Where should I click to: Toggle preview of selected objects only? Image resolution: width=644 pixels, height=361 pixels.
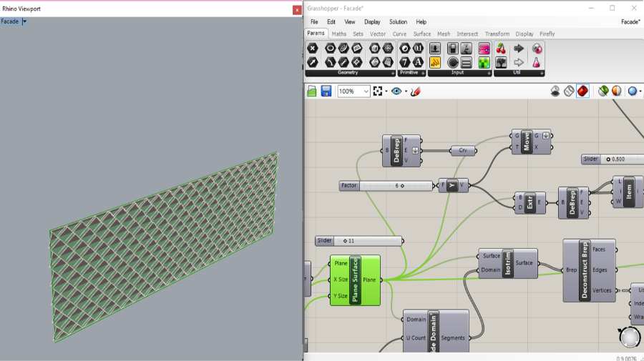(603, 91)
